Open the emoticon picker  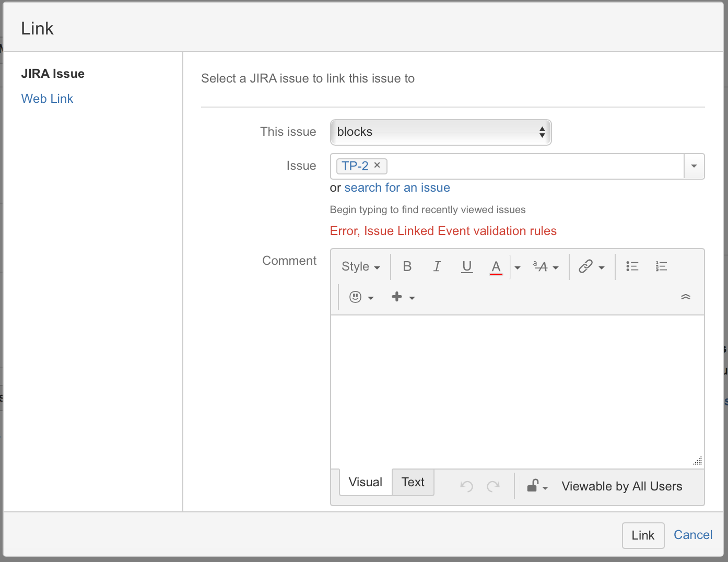pos(361,297)
